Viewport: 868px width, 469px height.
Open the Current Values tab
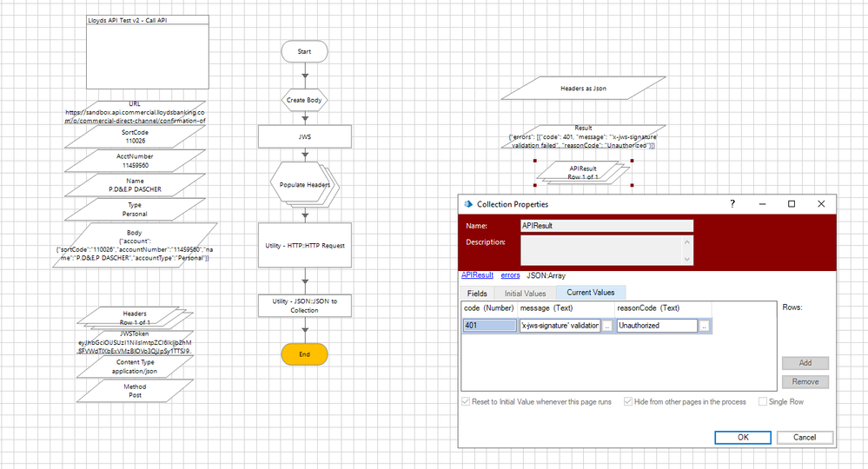click(591, 294)
